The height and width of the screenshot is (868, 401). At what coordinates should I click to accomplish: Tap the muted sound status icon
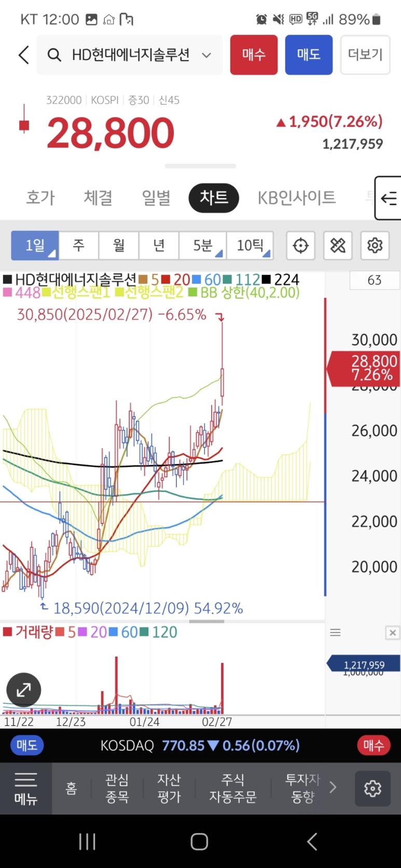(279, 20)
